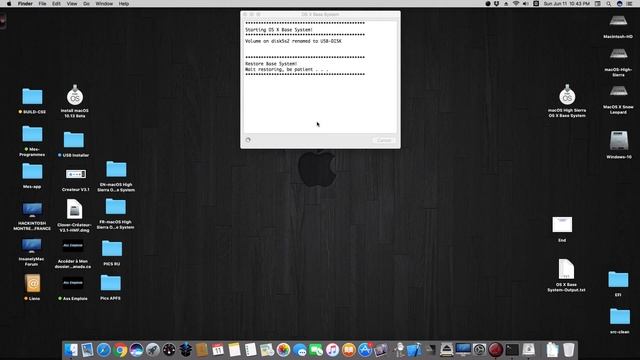Image resolution: width=640 pixels, height=360 pixels.
Task: Click the 'Restore Base System!' log line
Action: coord(271,64)
